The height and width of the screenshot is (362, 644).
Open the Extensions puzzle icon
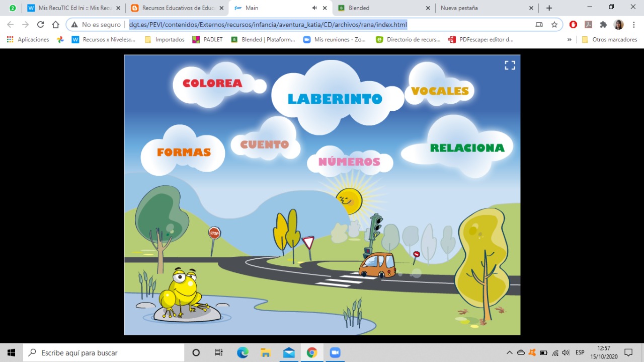603,25
